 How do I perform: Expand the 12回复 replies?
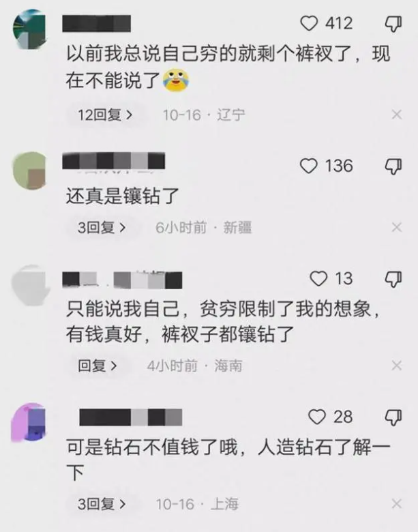105,115
